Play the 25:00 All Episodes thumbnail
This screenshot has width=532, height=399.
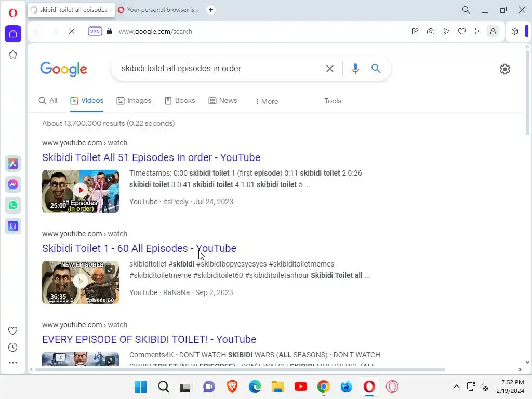click(x=81, y=191)
